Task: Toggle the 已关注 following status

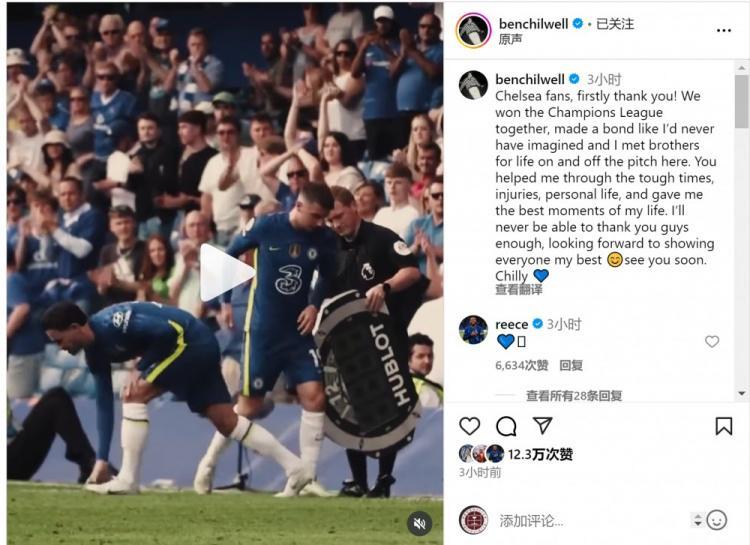Action: [x=615, y=23]
